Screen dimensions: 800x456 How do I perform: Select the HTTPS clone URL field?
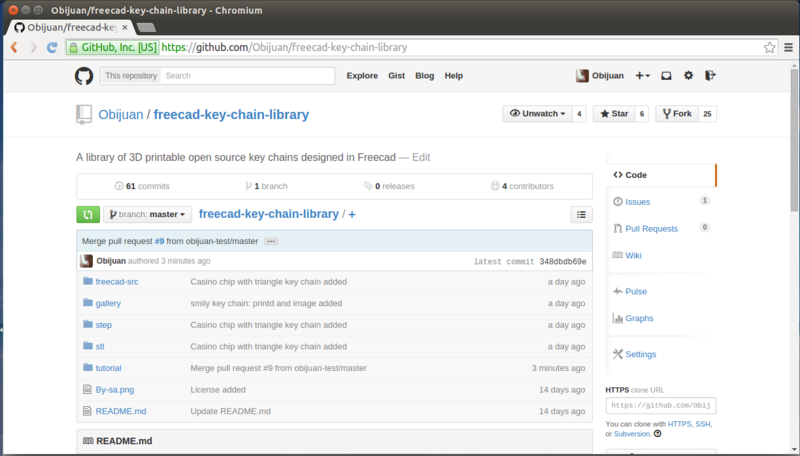(660, 406)
